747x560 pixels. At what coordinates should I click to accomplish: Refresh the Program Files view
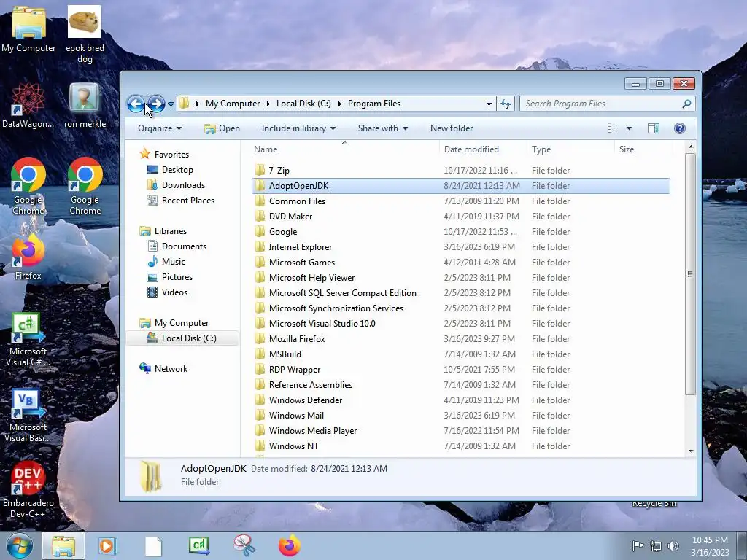click(x=506, y=104)
